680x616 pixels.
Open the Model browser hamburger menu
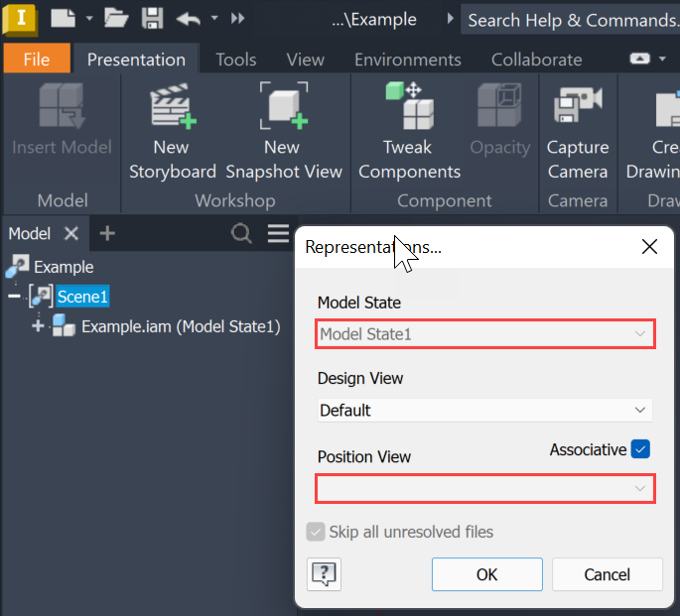click(x=278, y=234)
